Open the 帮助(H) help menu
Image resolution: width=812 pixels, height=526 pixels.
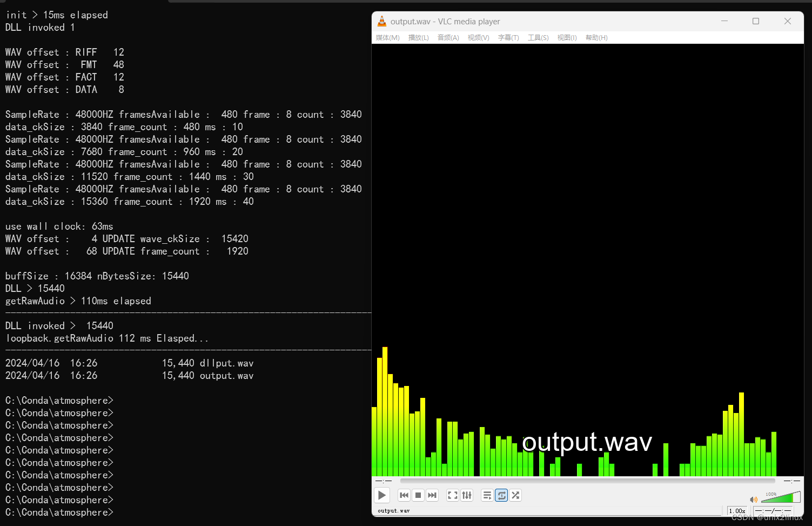tap(596, 37)
